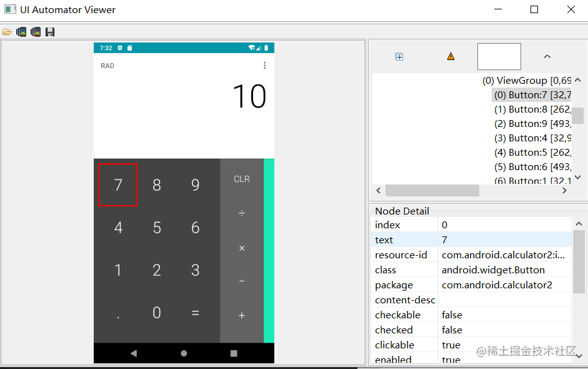The height and width of the screenshot is (369, 588).
Task: Maximize the UI Automator Viewer window
Action: 534,9
